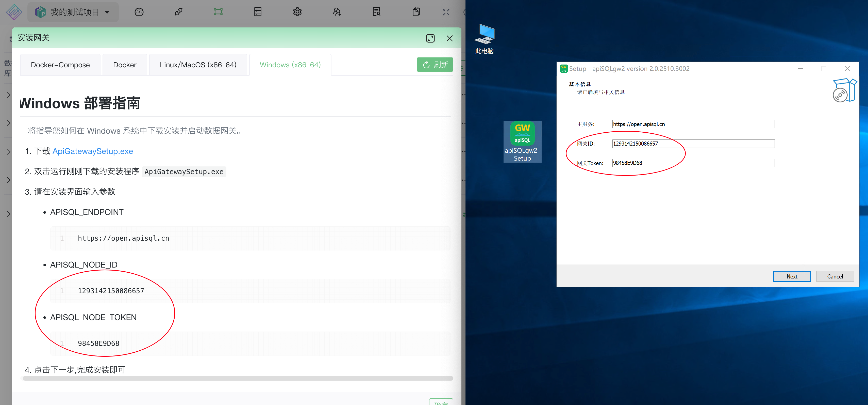Click the user management icon
The height and width of the screenshot is (405, 868).
coord(337,12)
